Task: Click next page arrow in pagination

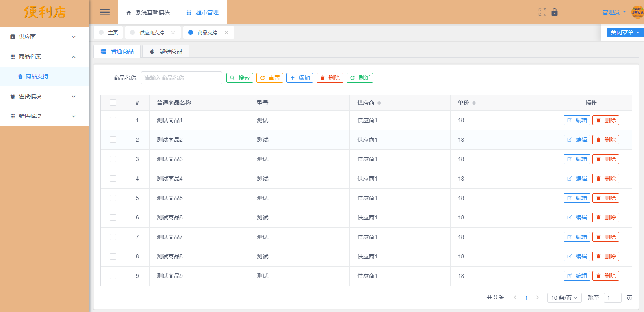Action: pos(538,297)
